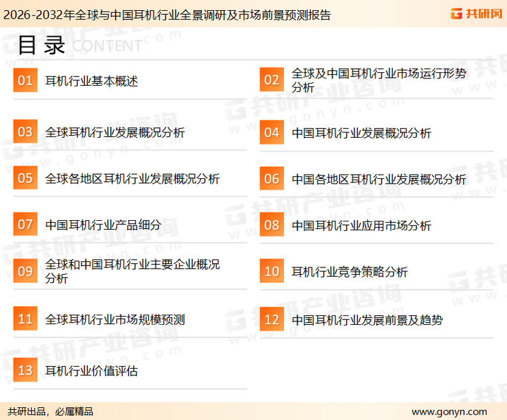The height and width of the screenshot is (420, 507).
Task: Click the orange 06 number box
Action: pyautogui.click(x=272, y=178)
